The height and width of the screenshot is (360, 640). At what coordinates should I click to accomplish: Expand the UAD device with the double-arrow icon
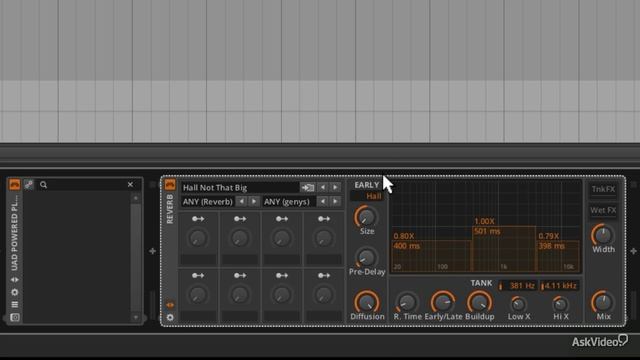coord(15,280)
